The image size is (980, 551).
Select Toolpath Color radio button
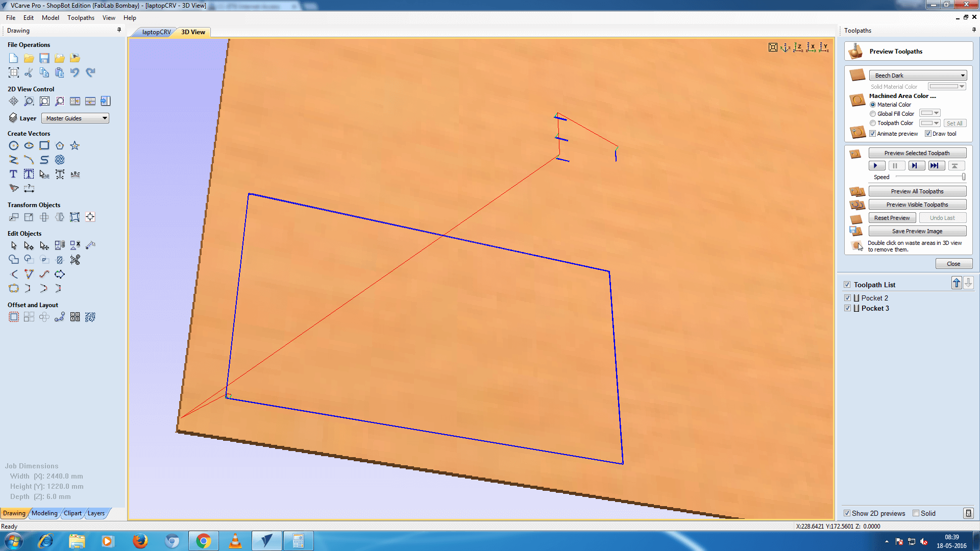(873, 123)
